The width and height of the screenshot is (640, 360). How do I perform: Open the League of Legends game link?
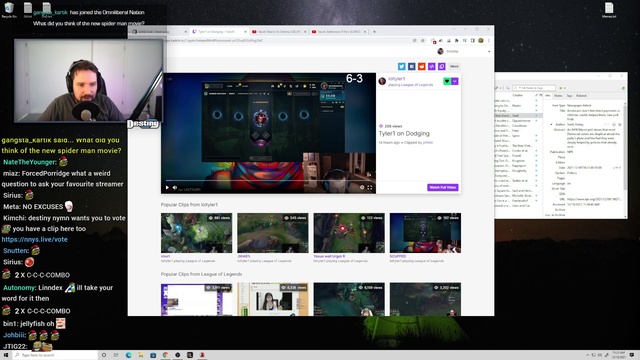click(x=417, y=85)
